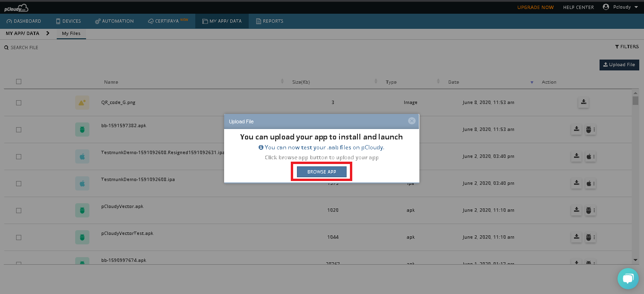Click the search magnifier icon
The height and width of the screenshot is (294, 644).
click(x=7, y=48)
